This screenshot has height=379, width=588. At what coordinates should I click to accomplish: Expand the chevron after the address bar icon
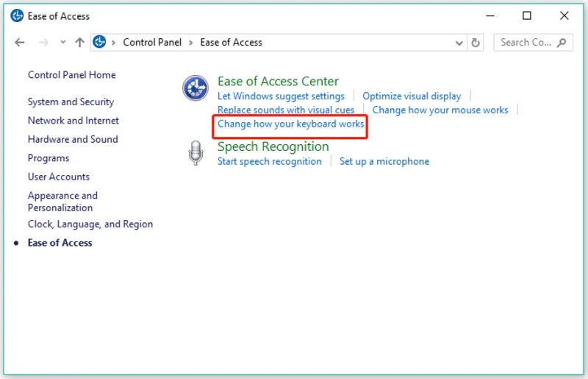click(113, 43)
